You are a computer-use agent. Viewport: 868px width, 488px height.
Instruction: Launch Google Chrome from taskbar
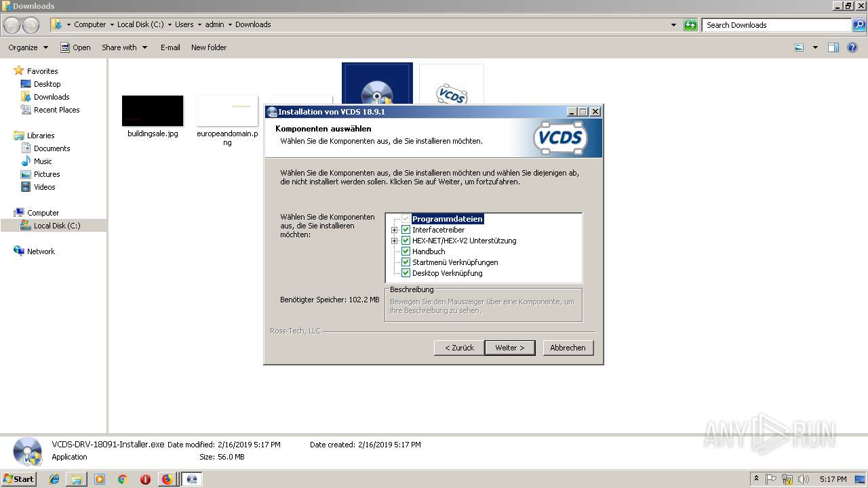(x=122, y=479)
